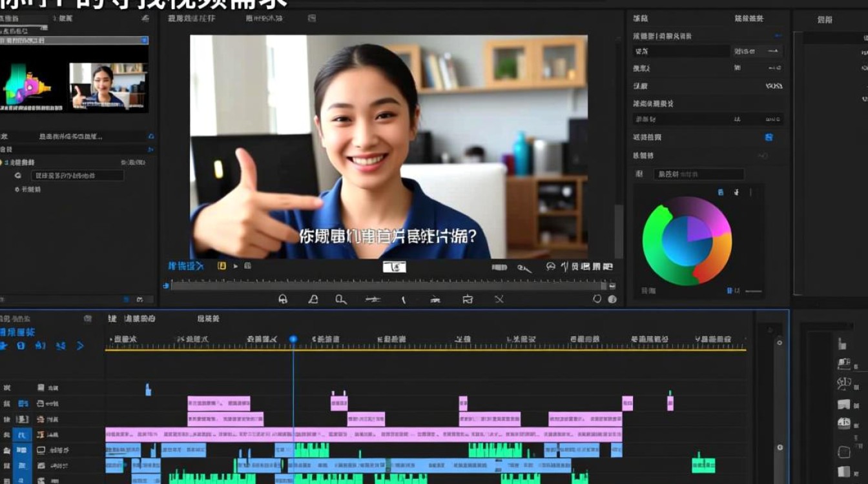Click the headphone-shaped icon in the transport row
The image size is (868, 484).
282,299
